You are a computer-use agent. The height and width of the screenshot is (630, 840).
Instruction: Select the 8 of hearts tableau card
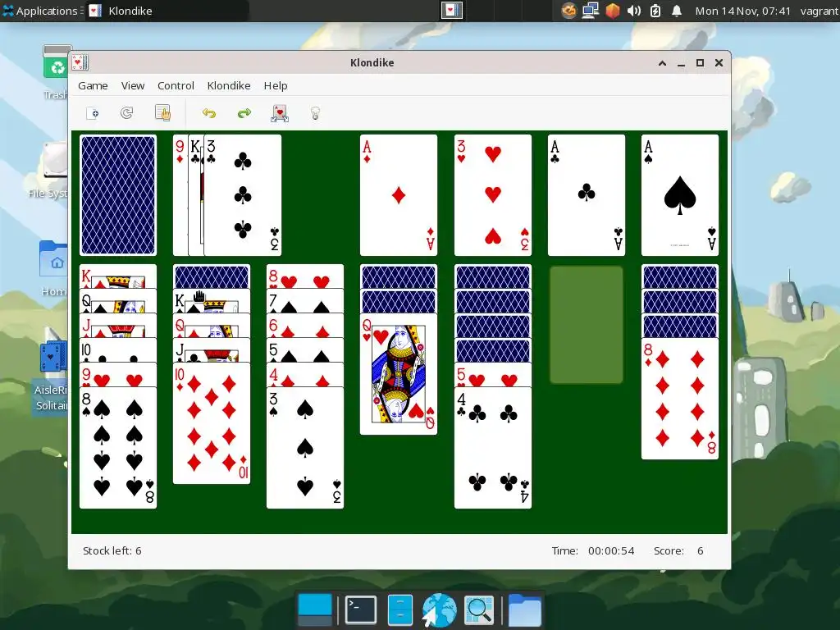coord(305,276)
